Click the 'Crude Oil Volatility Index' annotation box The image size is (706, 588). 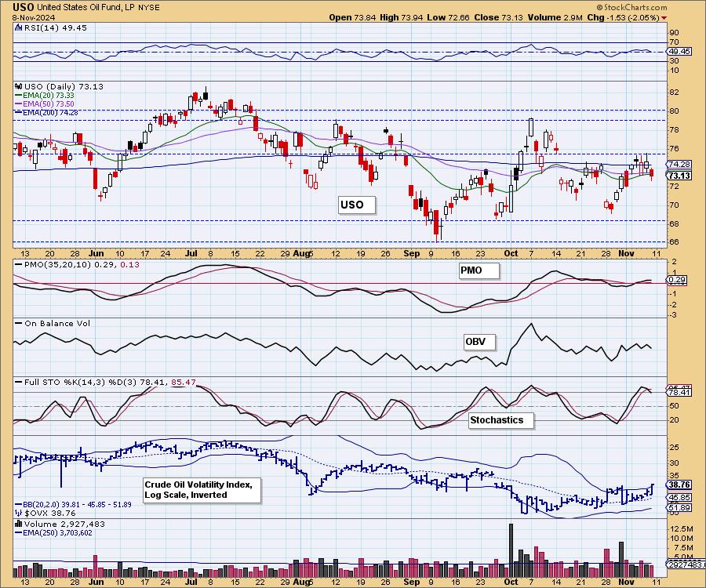(x=202, y=490)
